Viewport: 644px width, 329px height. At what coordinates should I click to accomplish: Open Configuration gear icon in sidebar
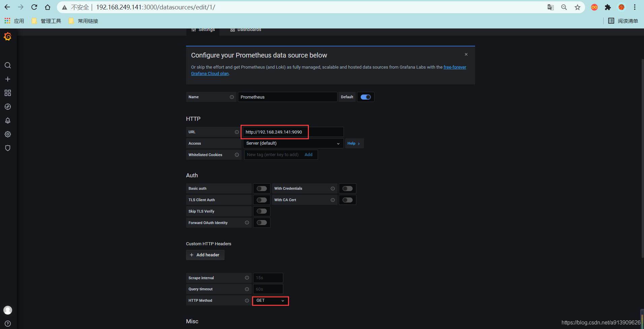8,134
